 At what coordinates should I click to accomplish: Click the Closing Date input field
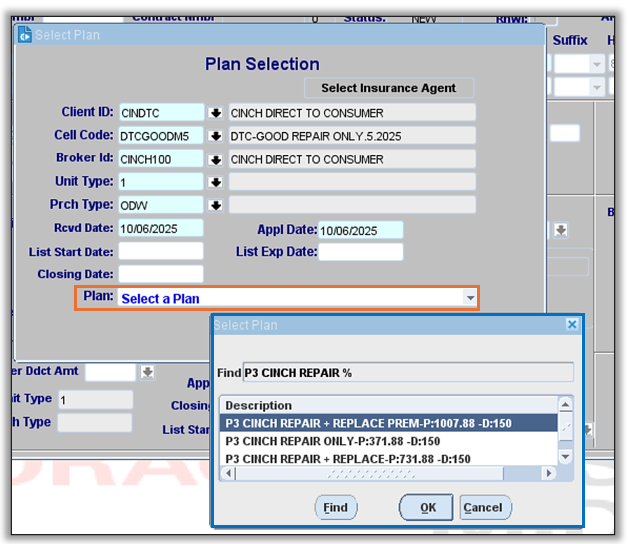pyautogui.click(x=160, y=274)
